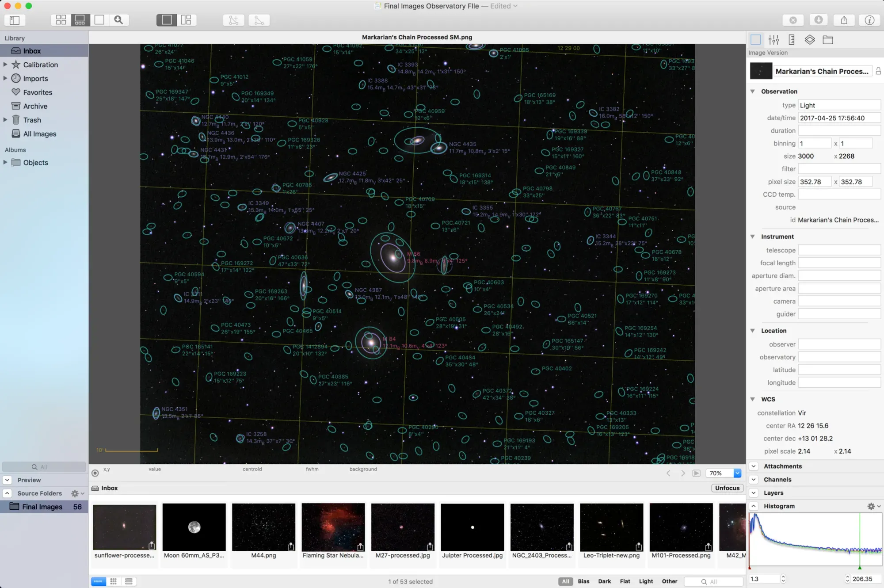Toggle the library sidebar toolbar icon
The height and width of the screenshot is (588, 884).
15,20
